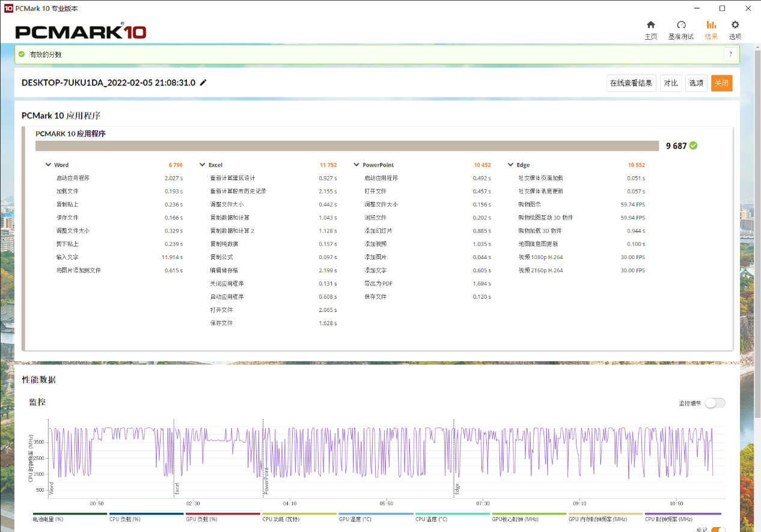761x532 pixels.
Task: Click Edge's 视频 1080p H.264 row label
Action: (541, 257)
